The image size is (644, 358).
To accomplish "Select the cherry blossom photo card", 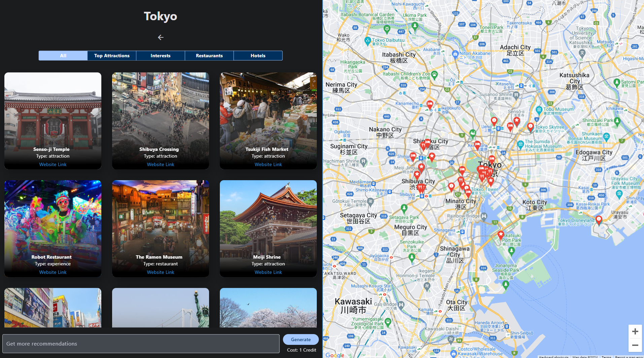I will tap(268, 307).
